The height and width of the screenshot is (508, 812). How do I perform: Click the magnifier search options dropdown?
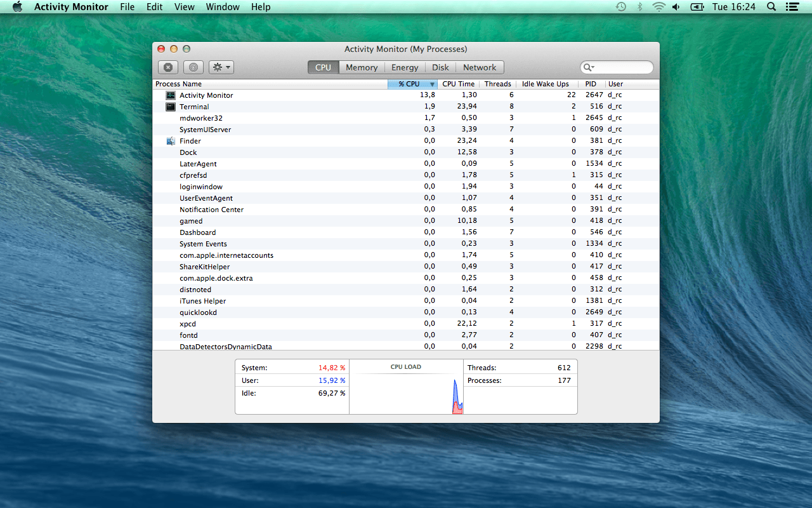click(589, 67)
